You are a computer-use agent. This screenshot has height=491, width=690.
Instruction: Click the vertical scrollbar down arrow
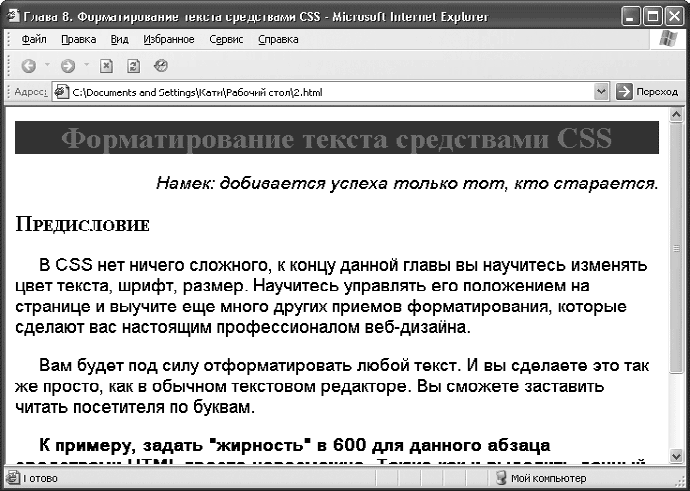[677, 458]
